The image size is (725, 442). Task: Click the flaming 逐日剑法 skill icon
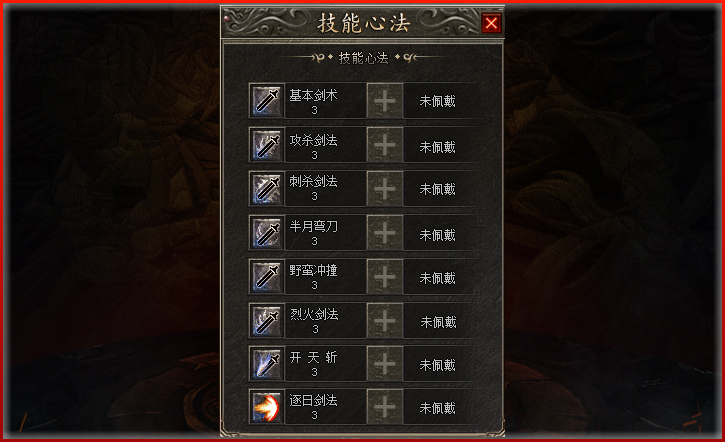267,407
